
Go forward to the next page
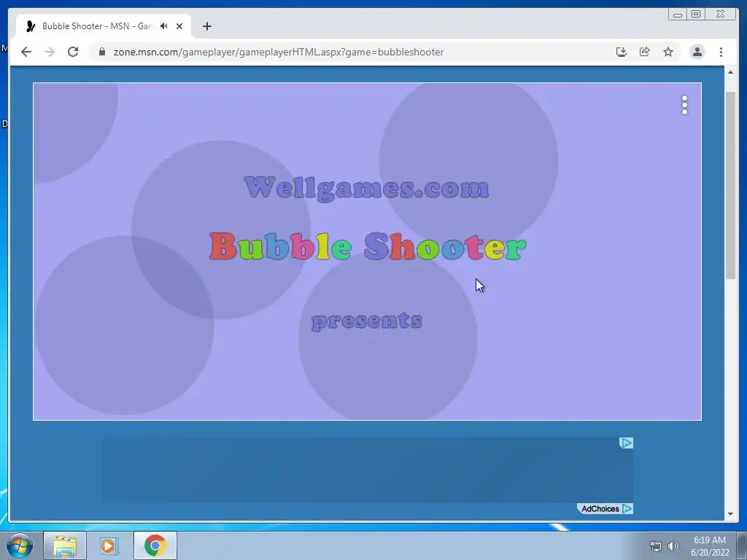point(50,52)
